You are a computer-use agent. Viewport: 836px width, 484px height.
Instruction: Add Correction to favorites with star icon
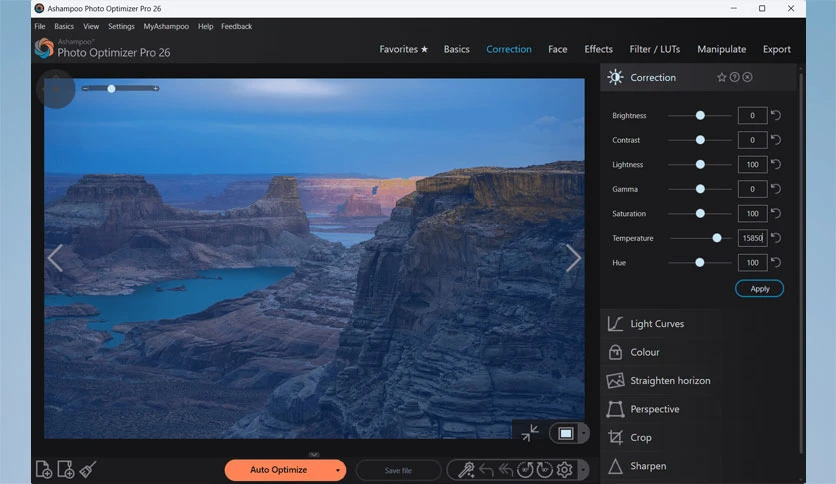click(721, 77)
